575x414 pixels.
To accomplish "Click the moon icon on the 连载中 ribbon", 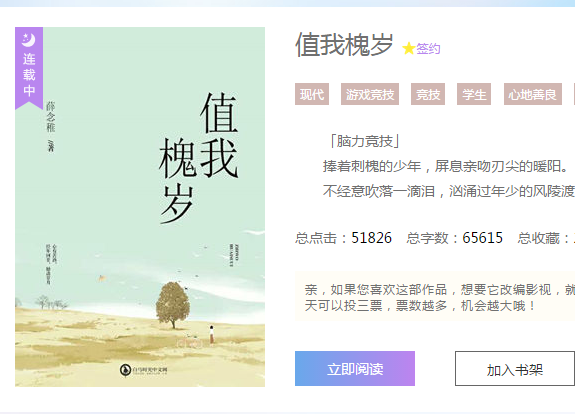I will click(x=28, y=40).
